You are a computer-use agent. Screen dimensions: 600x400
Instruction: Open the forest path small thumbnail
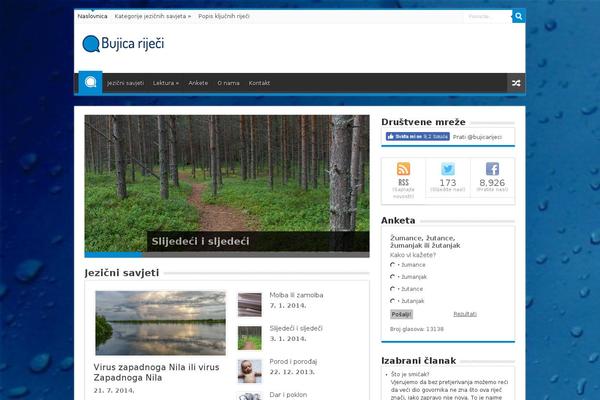coord(249,338)
